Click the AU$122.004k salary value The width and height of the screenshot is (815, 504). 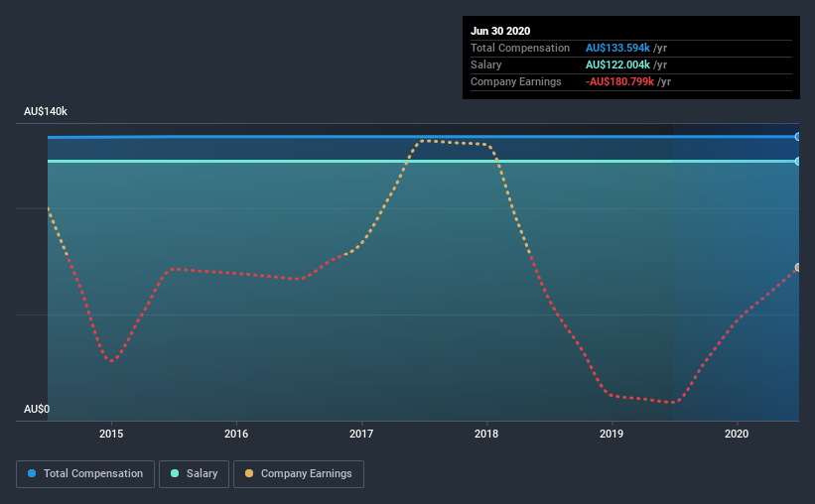pos(617,64)
